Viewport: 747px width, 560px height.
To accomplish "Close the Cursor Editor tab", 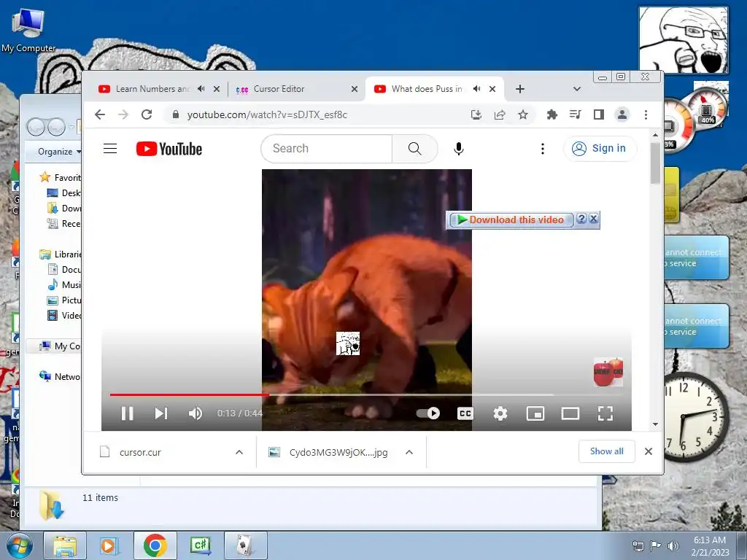I will pos(355,89).
